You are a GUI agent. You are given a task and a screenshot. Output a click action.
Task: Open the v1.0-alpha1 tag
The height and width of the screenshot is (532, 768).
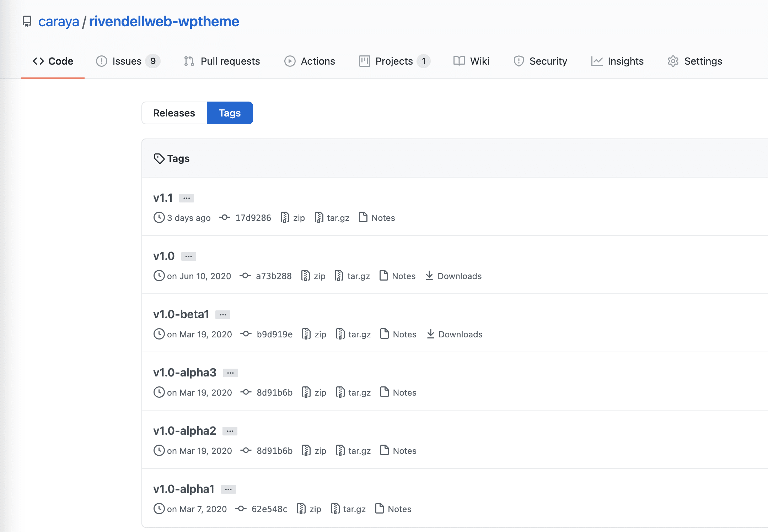click(184, 489)
